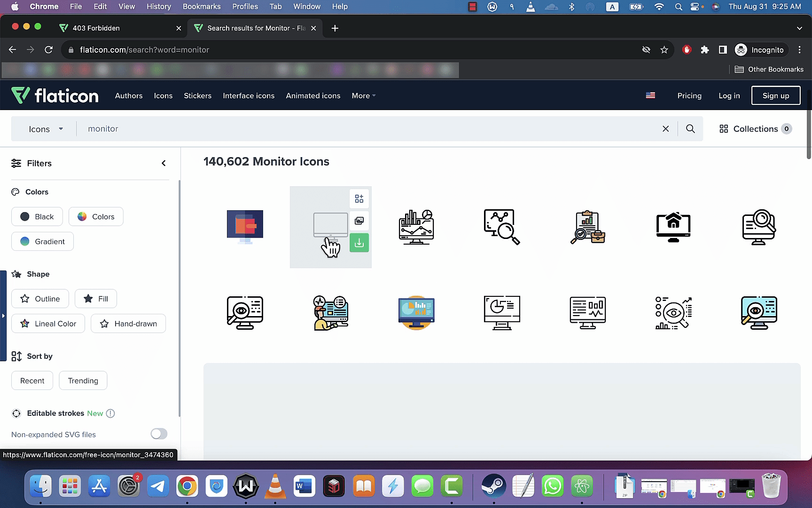Click the search magnifier icon
This screenshot has height=508, width=812.
690,129
